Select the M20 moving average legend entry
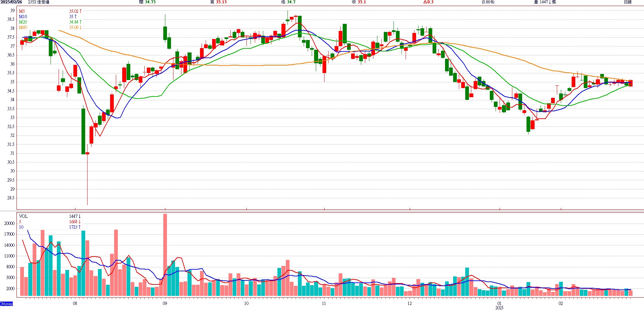Viewport: 644px width, 310px height. 23,22
